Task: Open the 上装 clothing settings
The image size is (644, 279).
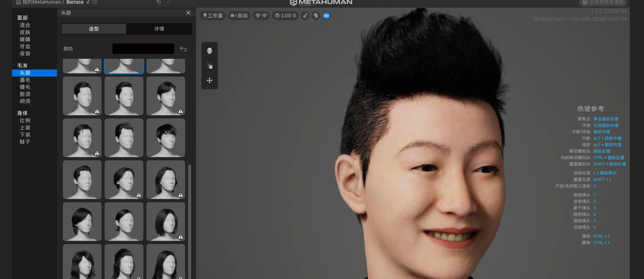Action: [25, 128]
